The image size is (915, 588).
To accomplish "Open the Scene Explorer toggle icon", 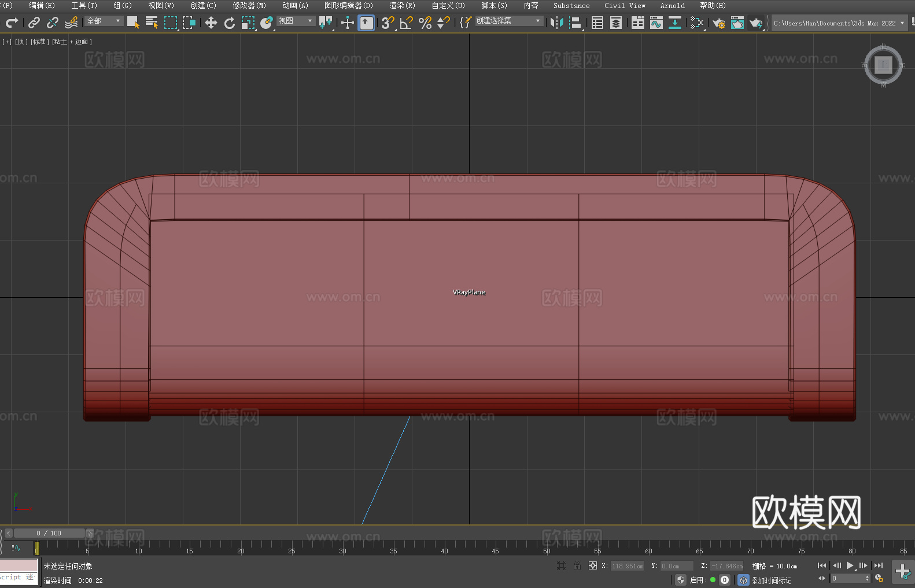I will [597, 23].
